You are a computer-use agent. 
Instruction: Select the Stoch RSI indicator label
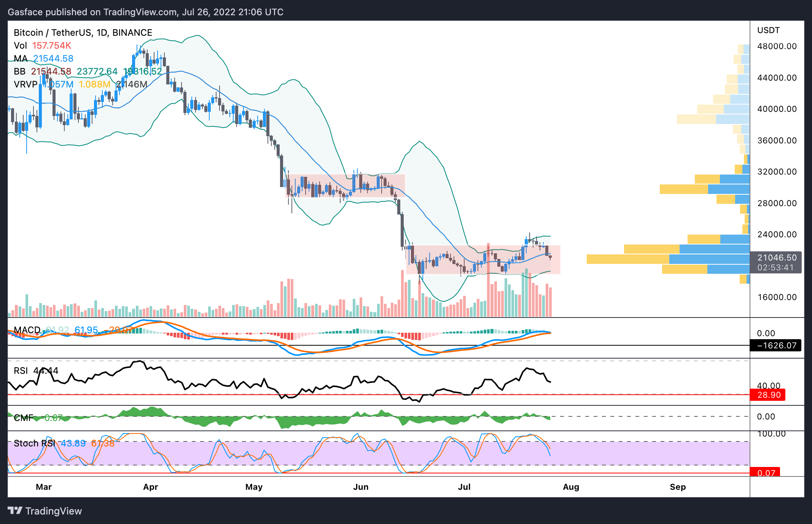pyautogui.click(x=34, y=443)
